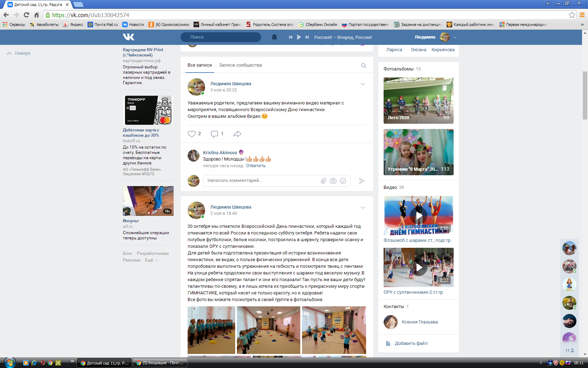Open Новости VK bookmark

tap(133, 25)
